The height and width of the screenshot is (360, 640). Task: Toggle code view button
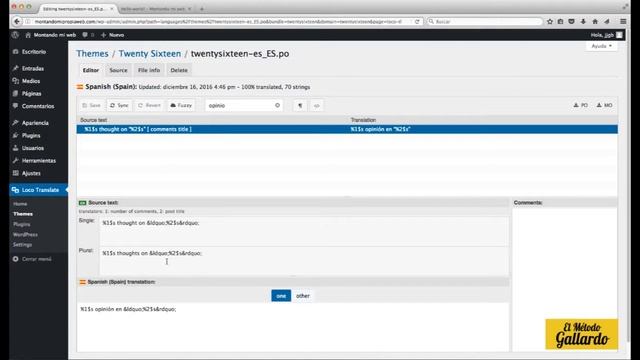[x=317, y=106]
